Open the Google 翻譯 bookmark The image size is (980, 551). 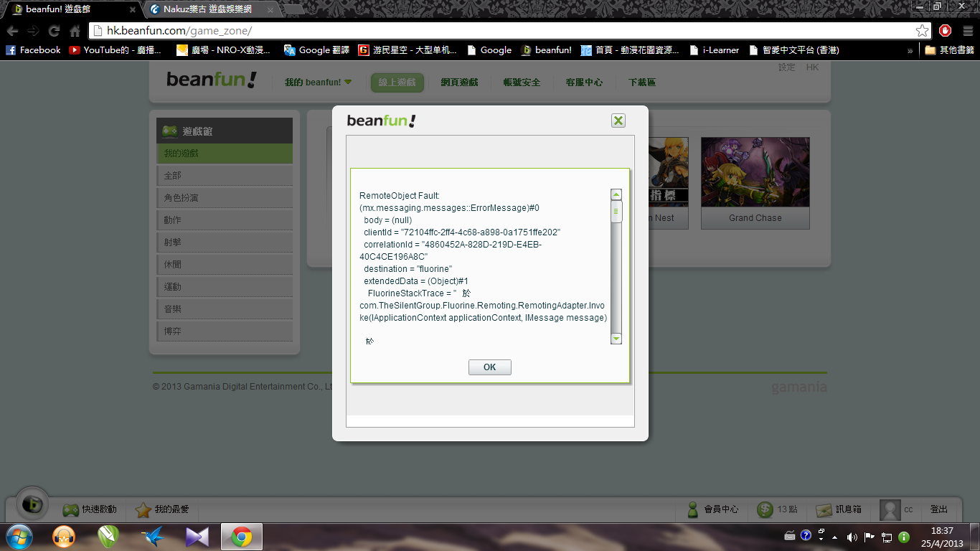(x=315, y=50)
